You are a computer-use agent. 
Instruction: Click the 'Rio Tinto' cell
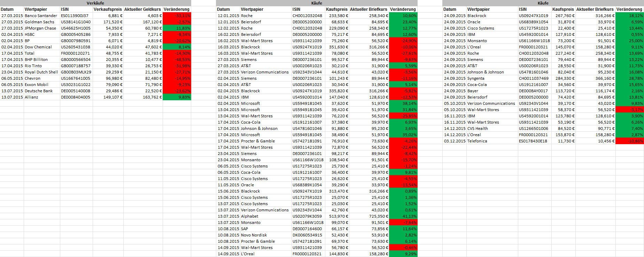pos(42,66)
